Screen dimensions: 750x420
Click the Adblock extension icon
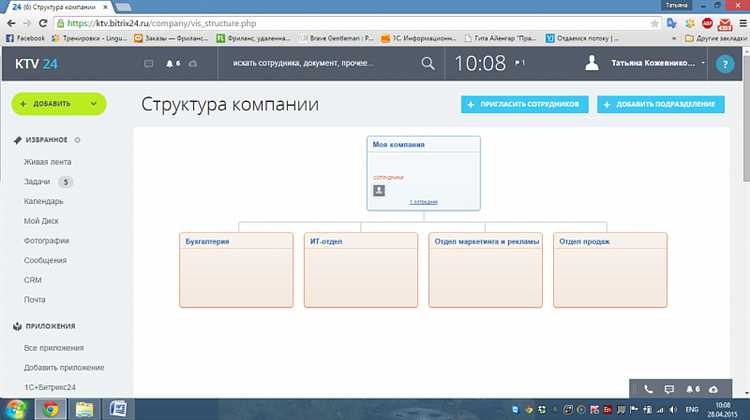pyautogui.click(x=707, y=23)
